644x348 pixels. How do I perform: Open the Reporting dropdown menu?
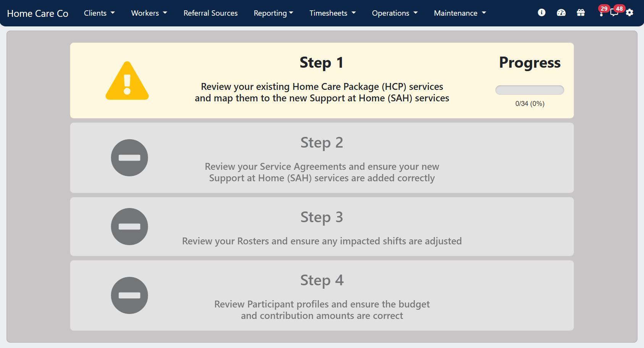[x=273, y=13]
